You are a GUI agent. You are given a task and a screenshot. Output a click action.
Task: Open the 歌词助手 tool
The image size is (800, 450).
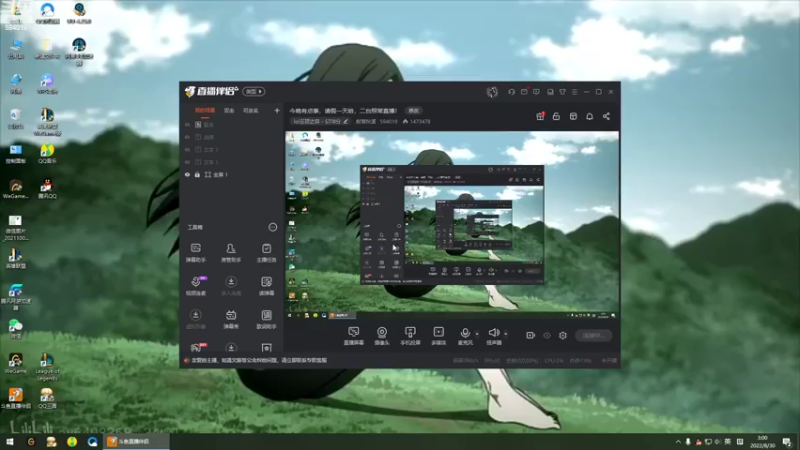(x=266, y=319)
